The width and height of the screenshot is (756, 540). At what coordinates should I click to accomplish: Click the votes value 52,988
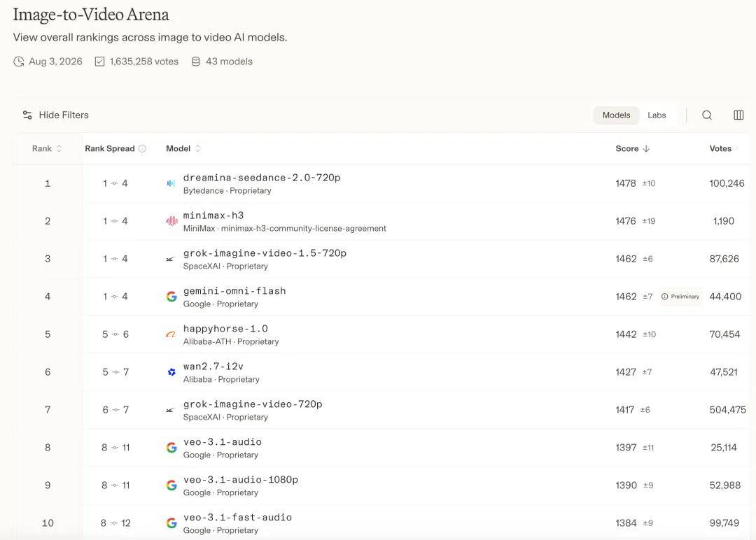click(x=724, y=485)
